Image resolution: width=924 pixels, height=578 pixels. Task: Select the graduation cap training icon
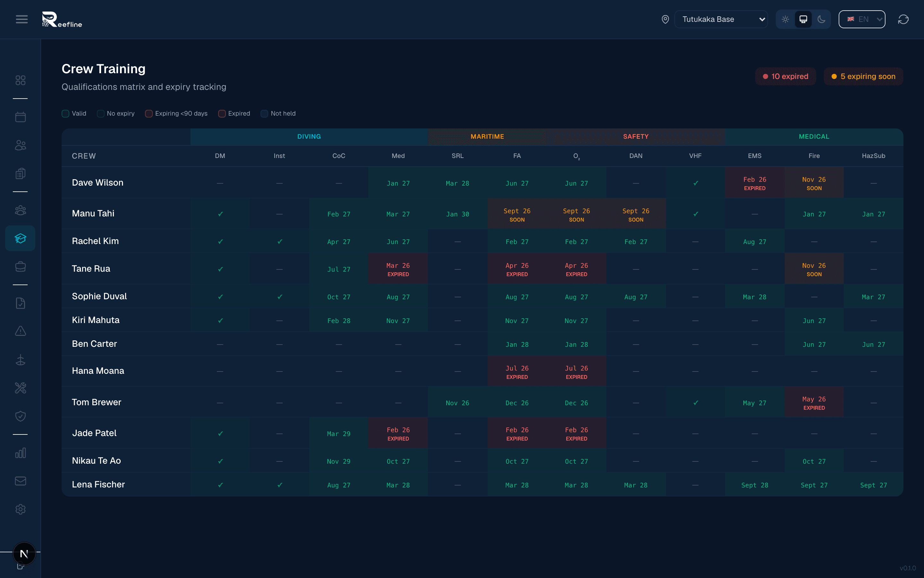click(21, 238)
